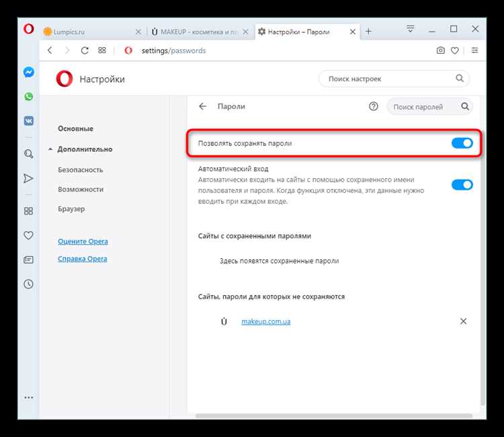Collapse the Дополнительно section arrow

pyautogui.click(x=50, y=149)
